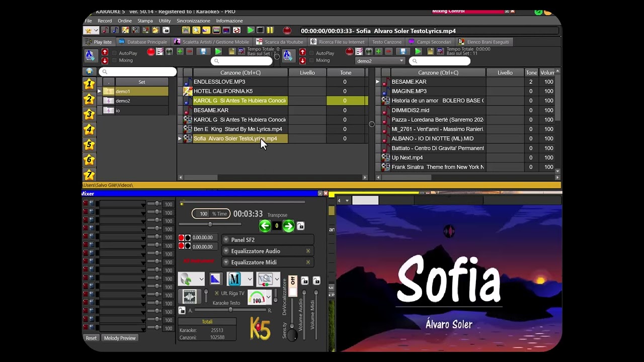The height and width of the screenshot is (362, 644).
Task: Expand the Equalizzatore Audio section
Action: point(226,251)
